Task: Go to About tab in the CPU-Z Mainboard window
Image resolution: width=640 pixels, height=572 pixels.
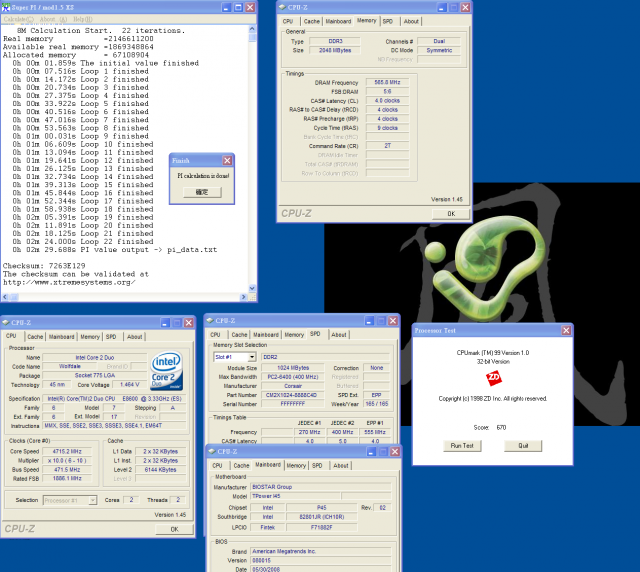Action: [341, 465]
